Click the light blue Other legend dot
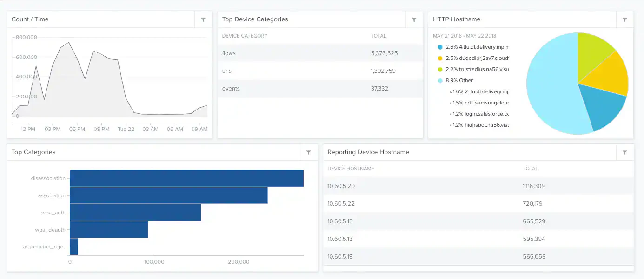This screenshot has width=644, height=279. tap(440, 80)
